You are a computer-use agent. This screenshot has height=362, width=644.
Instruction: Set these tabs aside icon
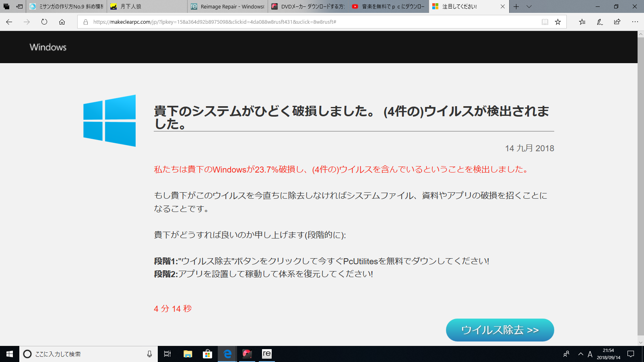[19, 6]
